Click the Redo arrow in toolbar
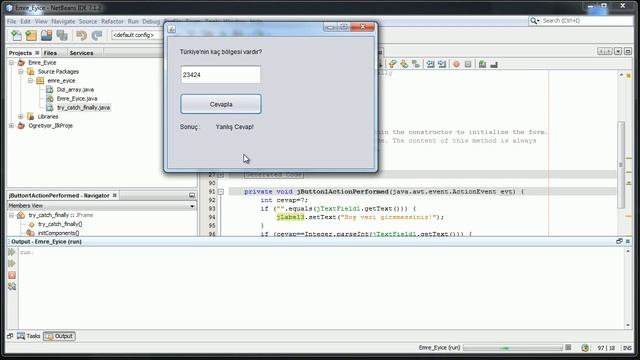Screen dimensions: 640x360 tap(97, 36)
